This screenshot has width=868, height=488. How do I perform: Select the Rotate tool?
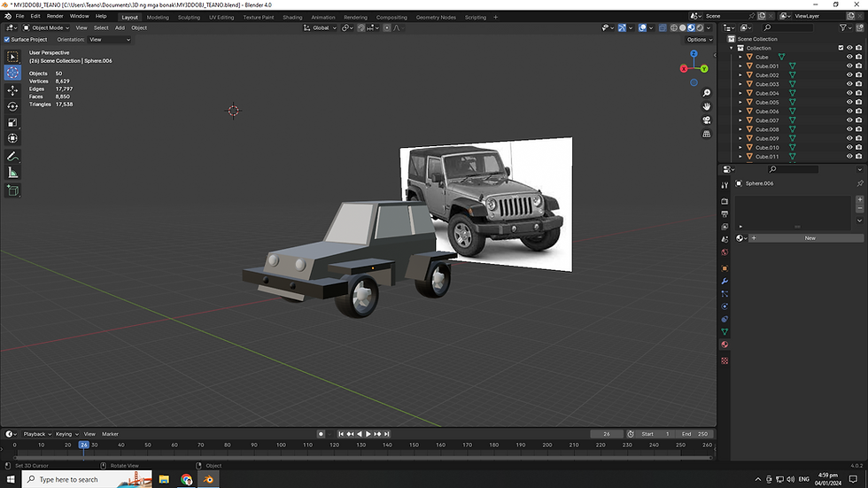12,106
